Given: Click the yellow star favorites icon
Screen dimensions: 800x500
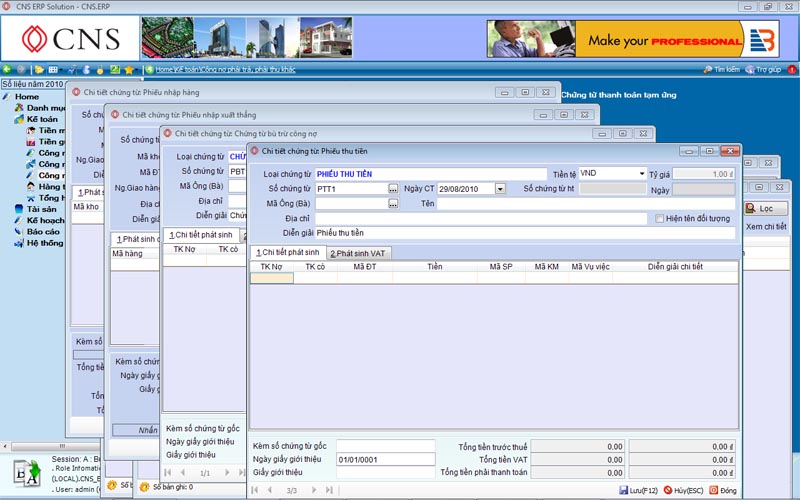Looking at the screenshot, I should click(x=129, y=70).
